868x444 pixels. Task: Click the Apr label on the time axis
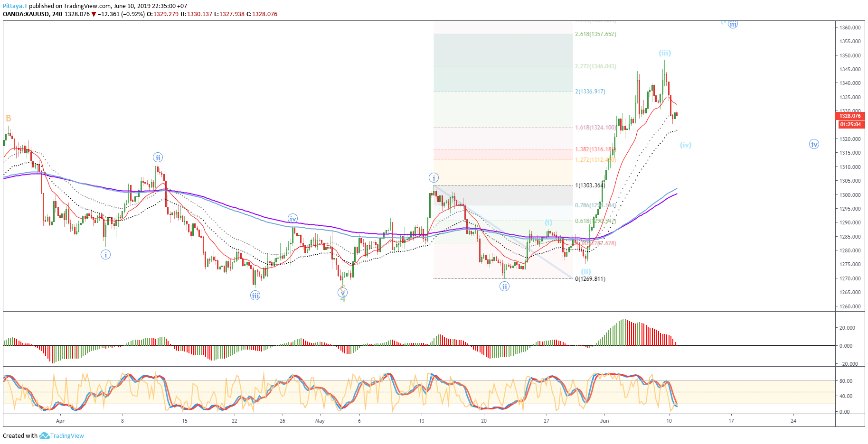pyautogui.click(x=60, y=421)
